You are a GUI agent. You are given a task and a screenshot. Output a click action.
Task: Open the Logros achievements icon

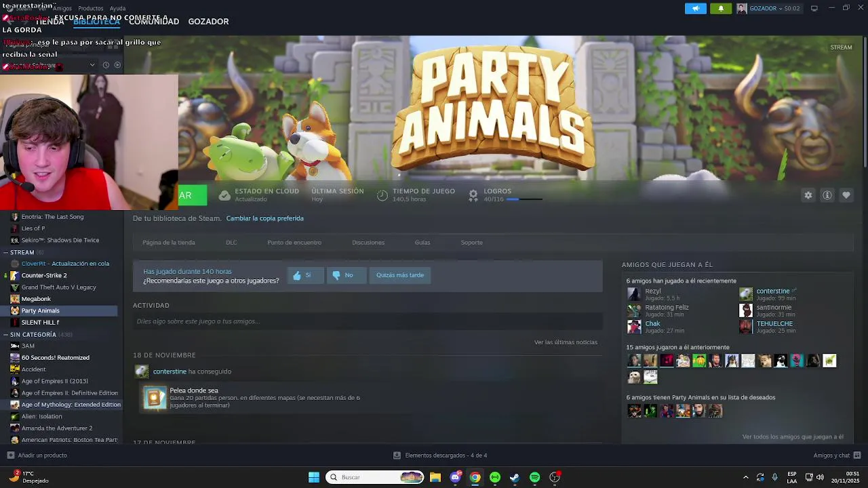[473, 195]
